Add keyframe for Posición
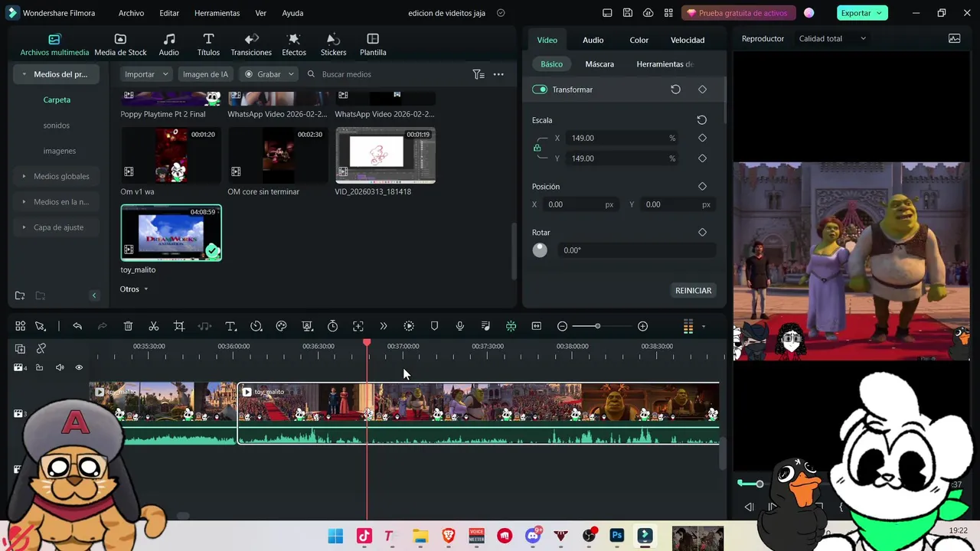Image resolution: width=980 pixels, height=551 pixels. coord(702,186)
